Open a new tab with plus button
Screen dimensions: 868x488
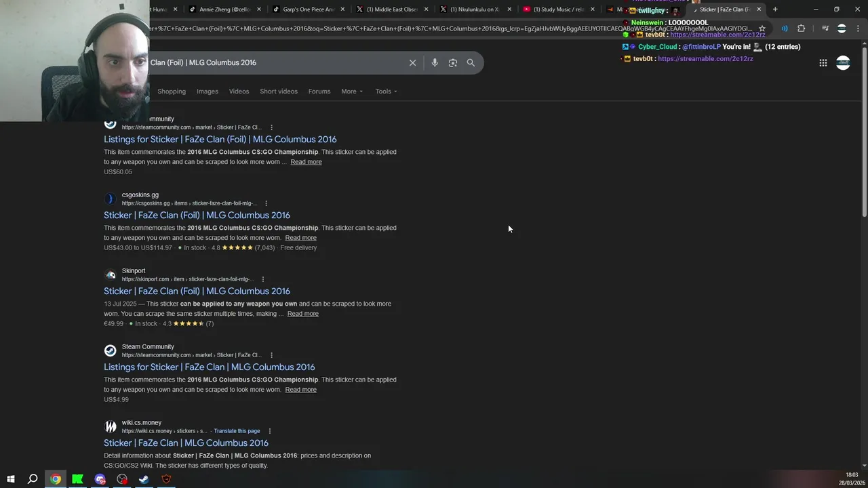[x=775, y=9]
